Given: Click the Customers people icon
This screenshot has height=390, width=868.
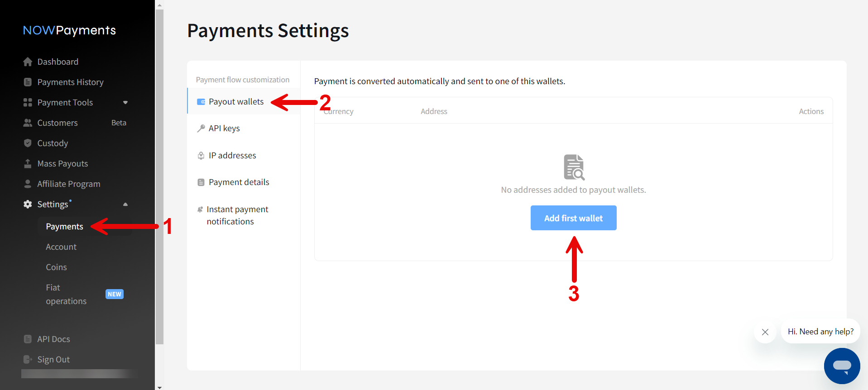Looking at the screenshot, I should 28,123.
